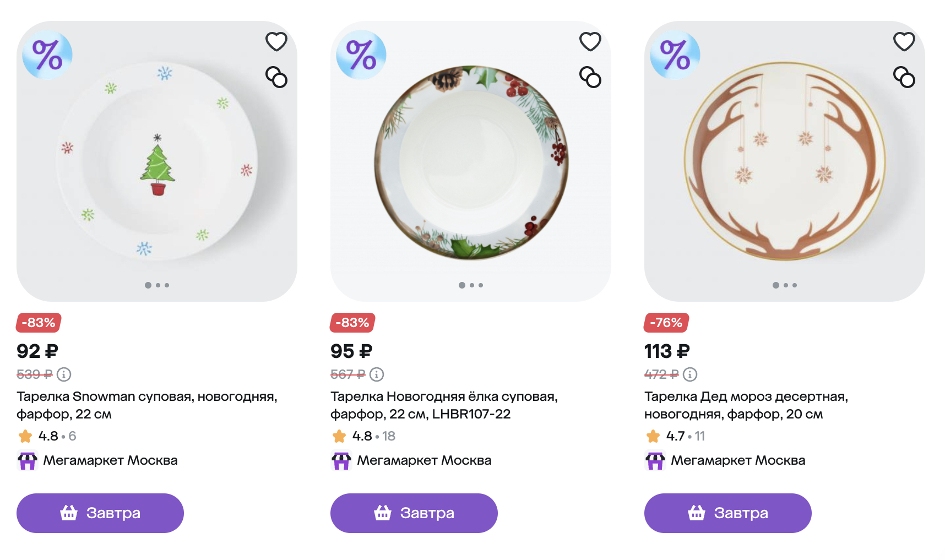945x560 pixels.
Task: Add Snowman soup plate to favorites
Action: click(276, 42)
